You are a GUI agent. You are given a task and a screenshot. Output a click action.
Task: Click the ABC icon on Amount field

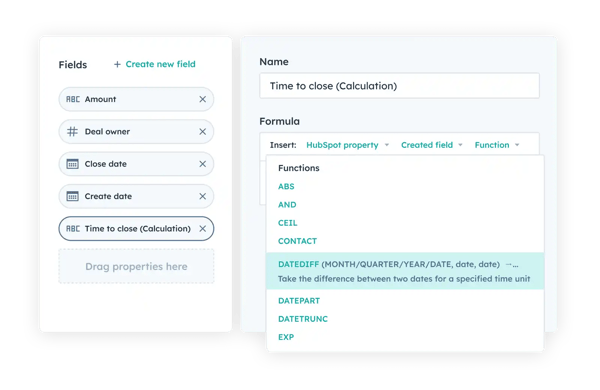pyautogui.click(x=73, y=99)
